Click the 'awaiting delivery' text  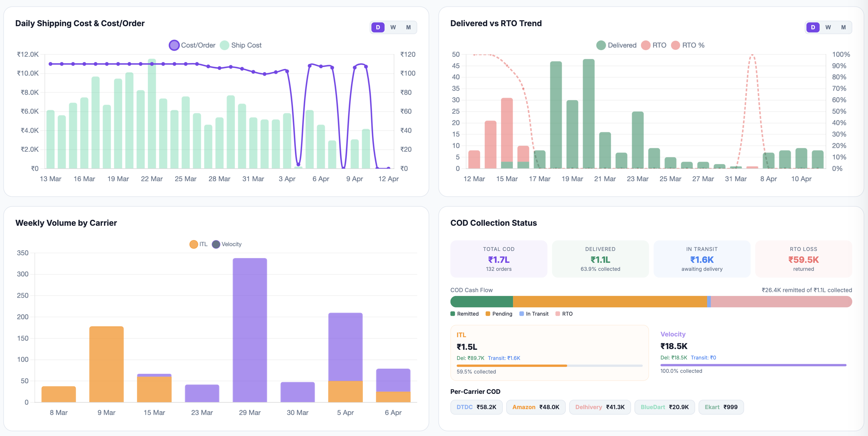click(702, 269)
